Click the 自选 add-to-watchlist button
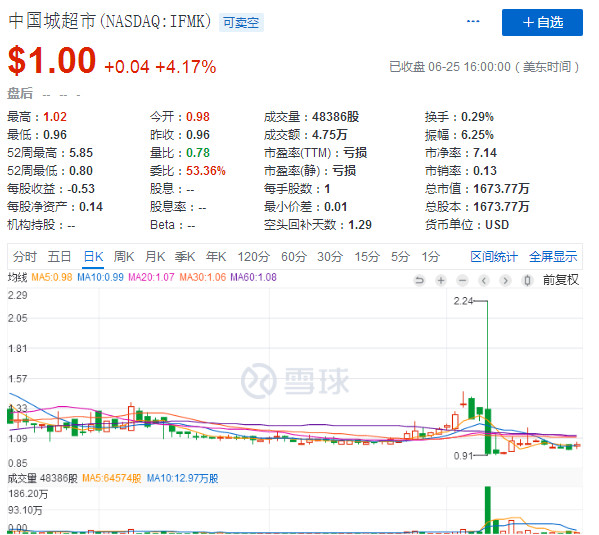599x535 pixels. tap(542, 23)
